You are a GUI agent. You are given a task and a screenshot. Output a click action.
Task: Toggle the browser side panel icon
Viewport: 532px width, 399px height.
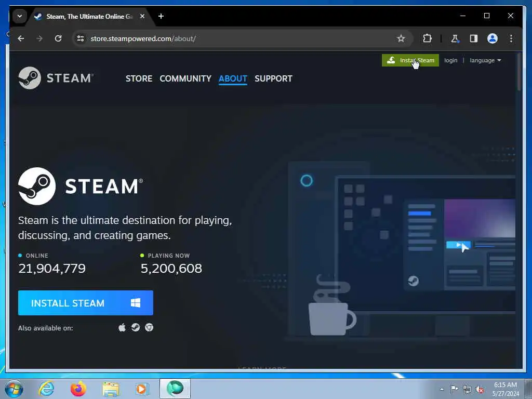pyautogui.click(x=474, y=38)
